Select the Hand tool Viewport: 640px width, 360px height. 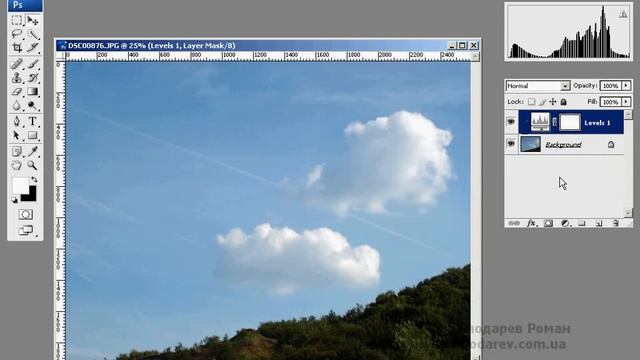(x=17, y=165)
